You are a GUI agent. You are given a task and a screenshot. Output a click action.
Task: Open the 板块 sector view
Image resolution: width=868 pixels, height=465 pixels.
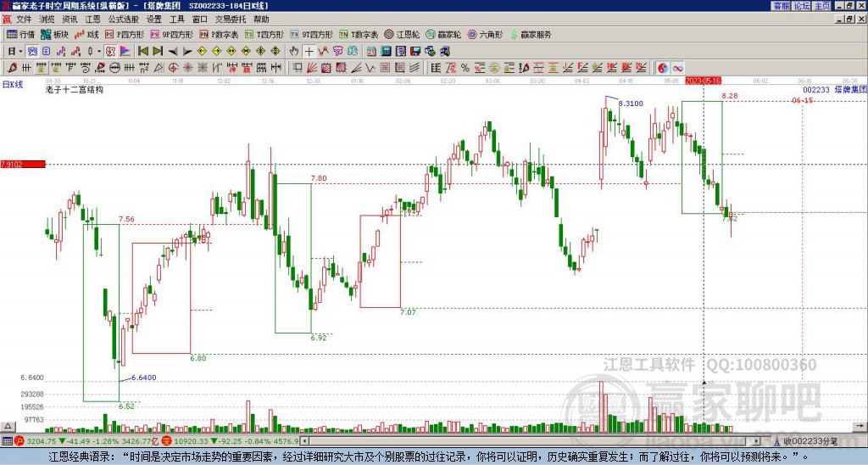(55, 34)
